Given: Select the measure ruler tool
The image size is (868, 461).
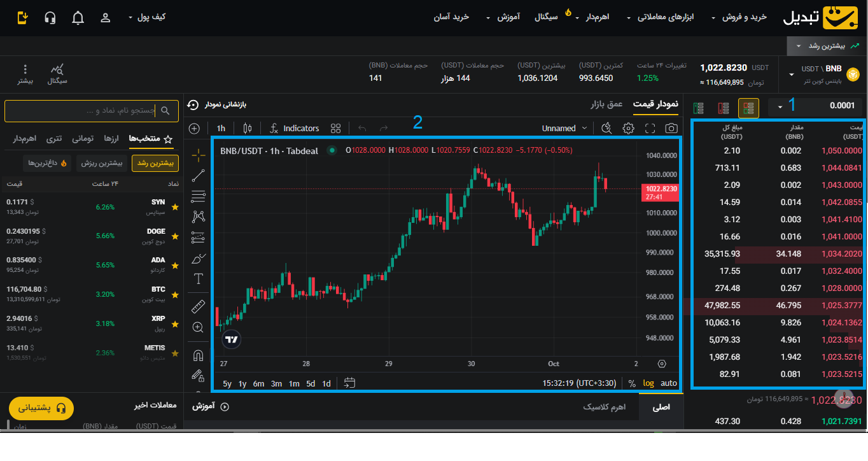Looking at the screenshot, I should coord(197,306).
